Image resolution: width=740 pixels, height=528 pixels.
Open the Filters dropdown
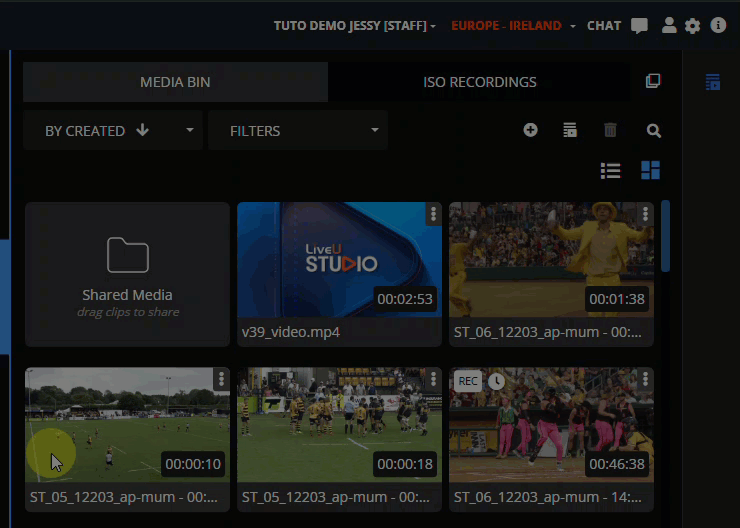(297, 130)
